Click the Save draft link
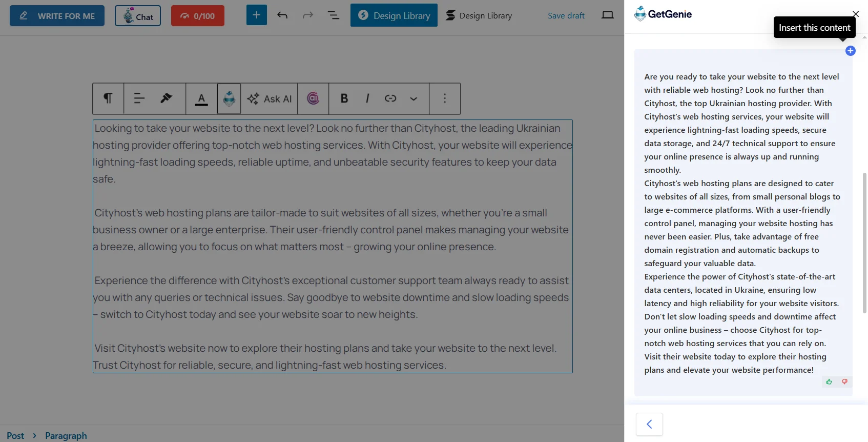 click(566, 16)
